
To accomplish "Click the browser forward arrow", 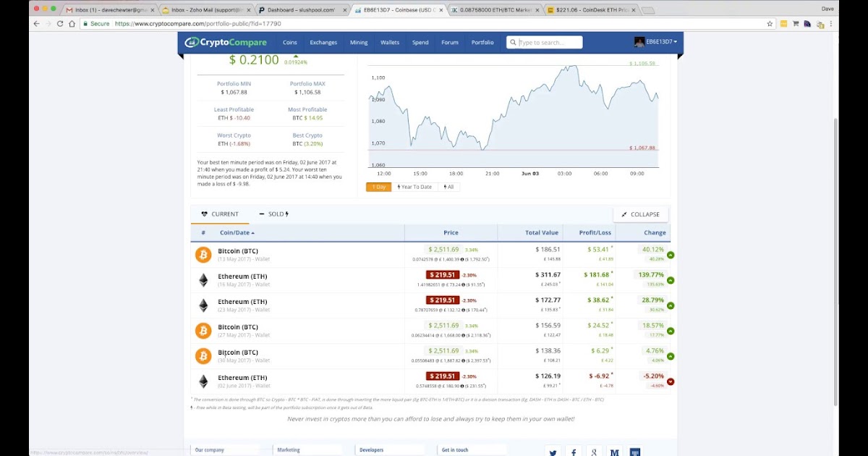I will [x=48, y=23].
